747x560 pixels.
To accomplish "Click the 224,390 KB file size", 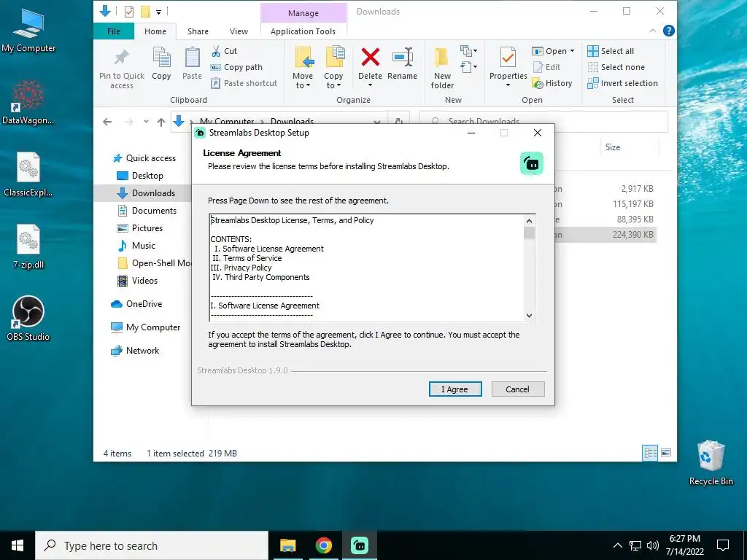I will pos(632,234).
